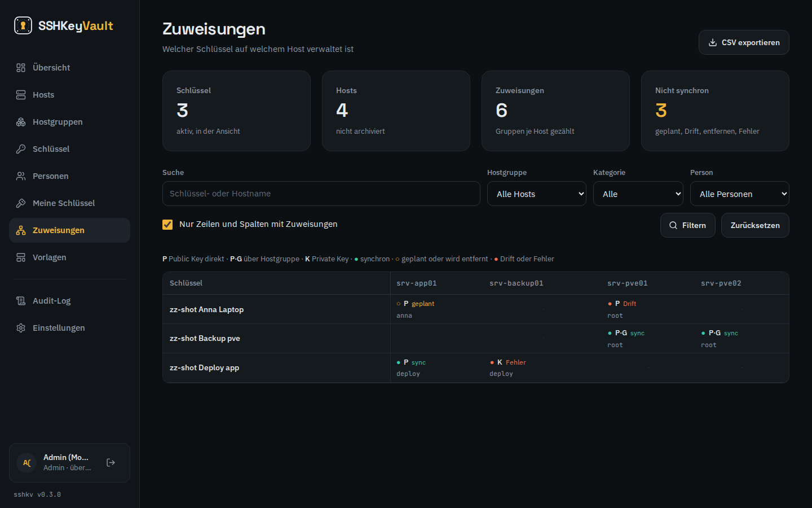Click the Einstellungen gear icon
Viewport: 812px width, 508px height.
[x=21, y=328]
